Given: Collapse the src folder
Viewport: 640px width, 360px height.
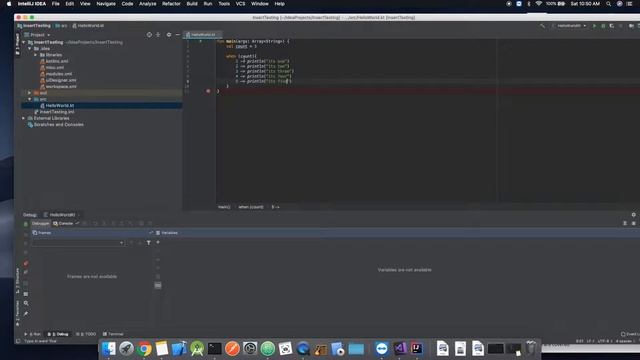Looking at the screenshot, I should point(29,99).
